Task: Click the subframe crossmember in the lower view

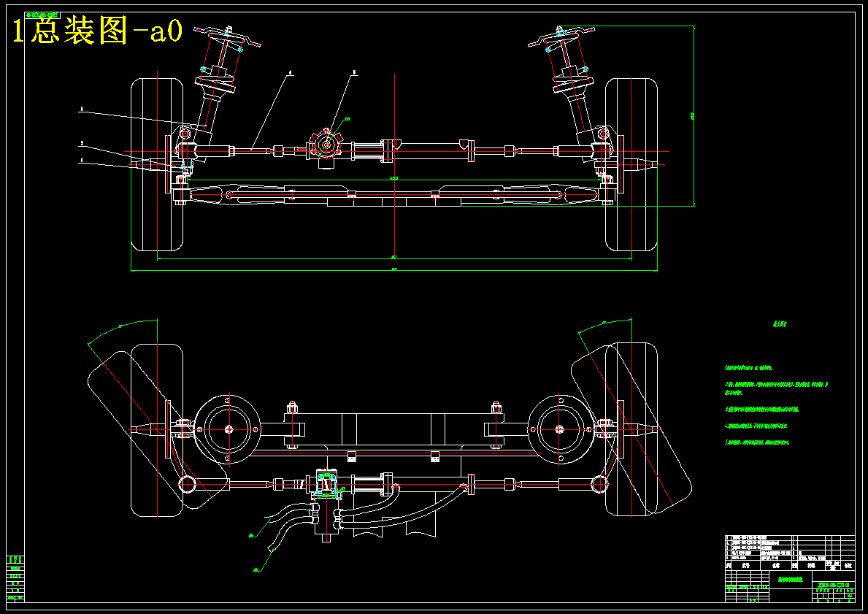Action: [x=393, y=429]
